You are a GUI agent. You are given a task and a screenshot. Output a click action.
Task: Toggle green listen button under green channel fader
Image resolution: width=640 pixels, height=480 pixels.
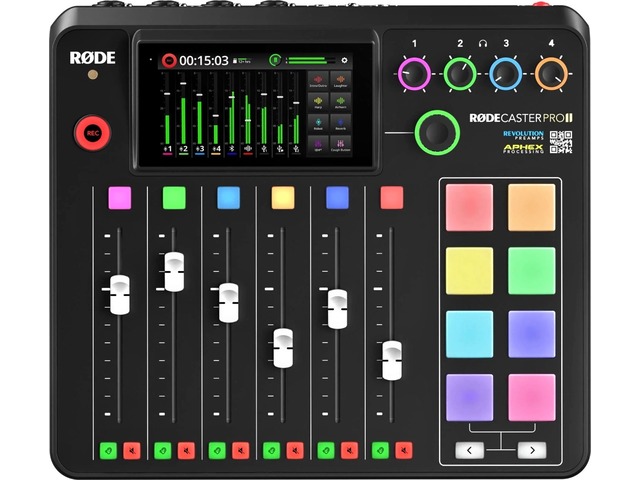click(162, 451)
